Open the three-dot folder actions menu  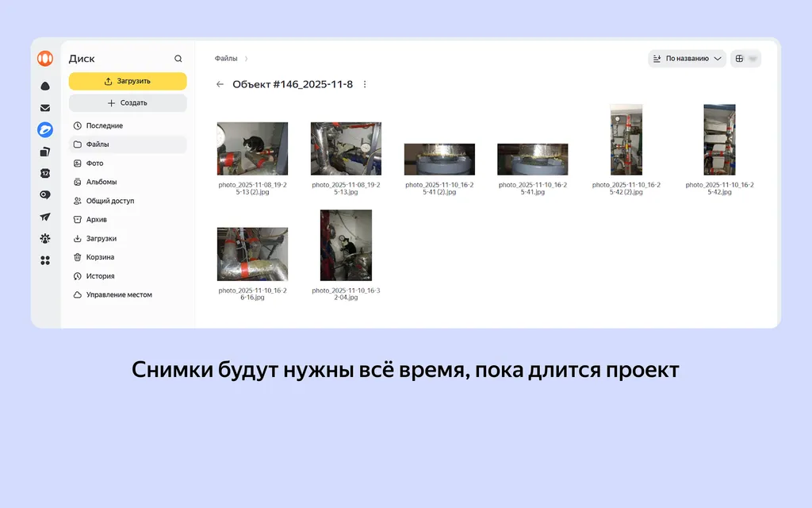point(365,84)
